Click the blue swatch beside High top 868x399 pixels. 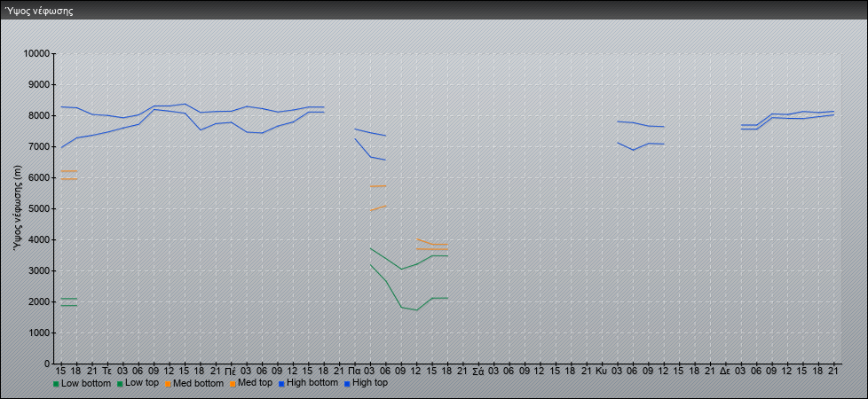[x=347, y=383]
